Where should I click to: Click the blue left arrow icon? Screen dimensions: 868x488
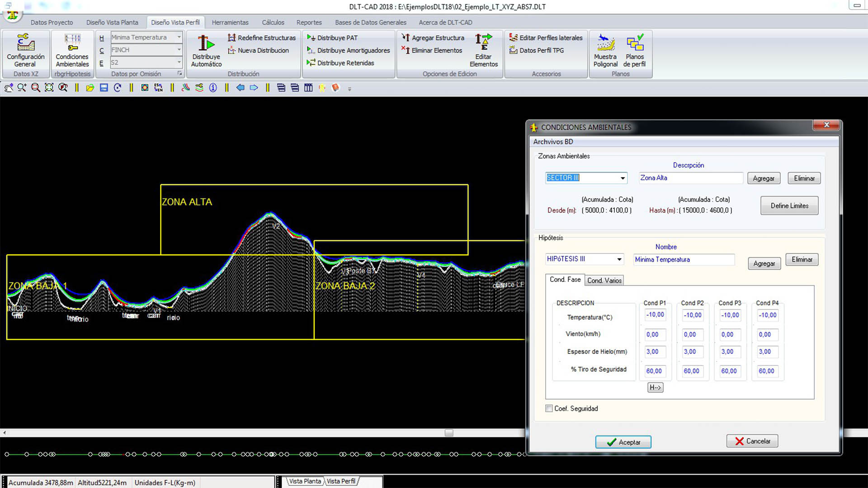pos(240,88)
